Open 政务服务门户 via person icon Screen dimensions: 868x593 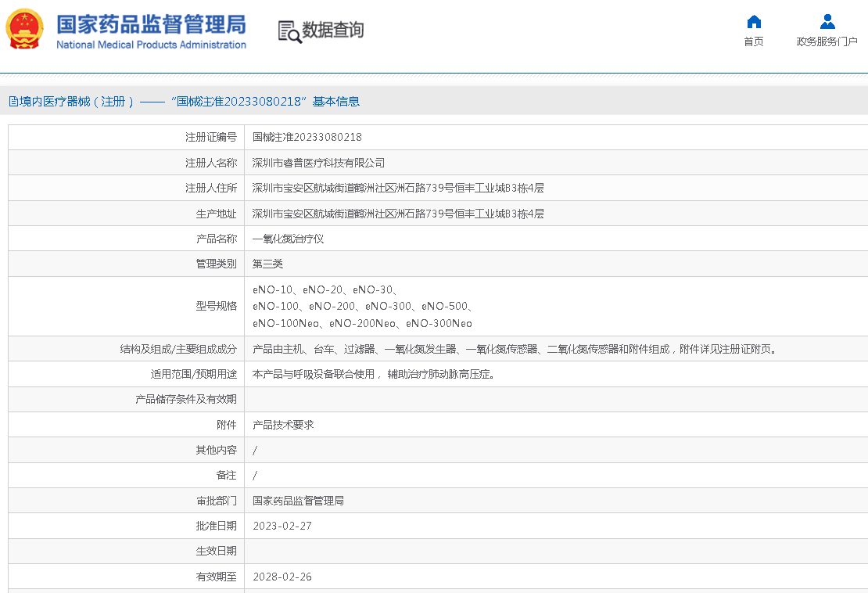pyautogui.click(x=827, y=22)
